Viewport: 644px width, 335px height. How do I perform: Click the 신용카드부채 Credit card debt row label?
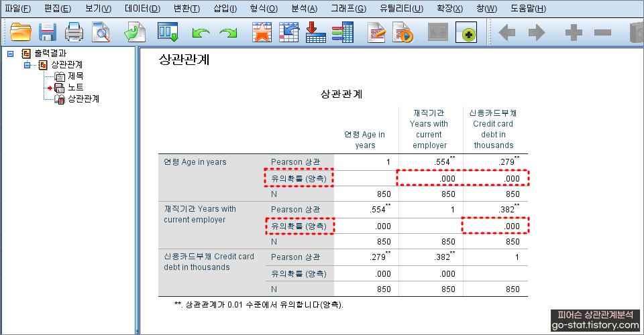pyautogui.click(x=209, y=261)
